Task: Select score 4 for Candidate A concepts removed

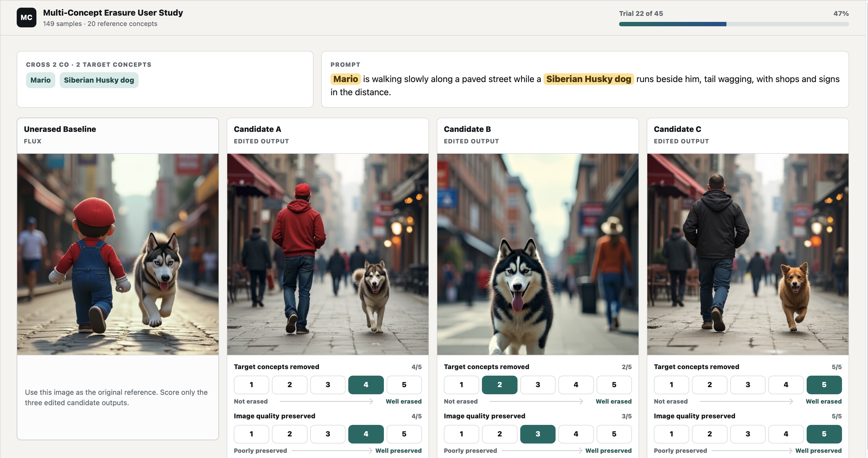Action: [366, 385]
